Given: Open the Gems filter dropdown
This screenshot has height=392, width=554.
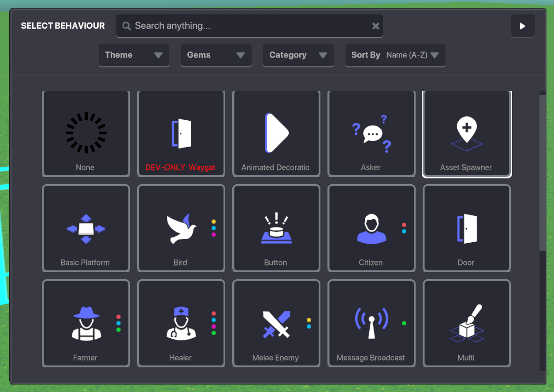Looking at the screenshot, I should (216, 55).
